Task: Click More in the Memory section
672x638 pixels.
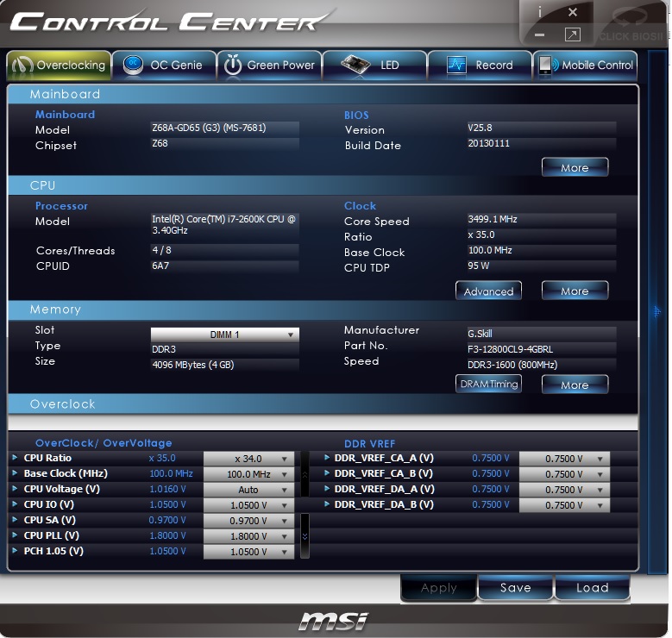Action: click(575, 385)
